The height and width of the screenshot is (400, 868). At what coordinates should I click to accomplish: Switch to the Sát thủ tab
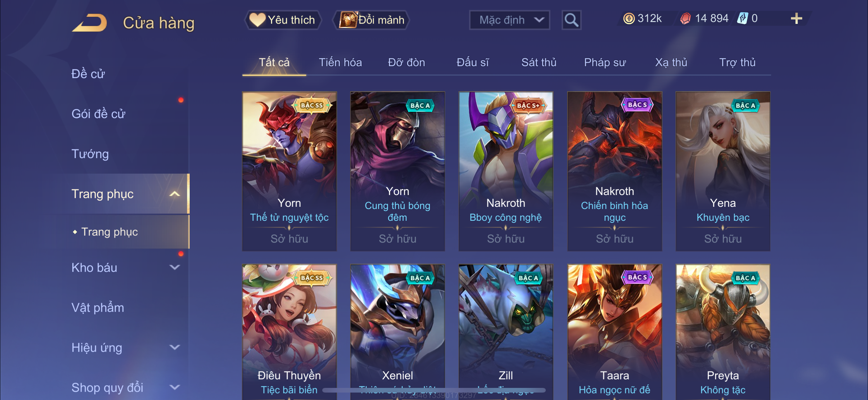[538, 62]
